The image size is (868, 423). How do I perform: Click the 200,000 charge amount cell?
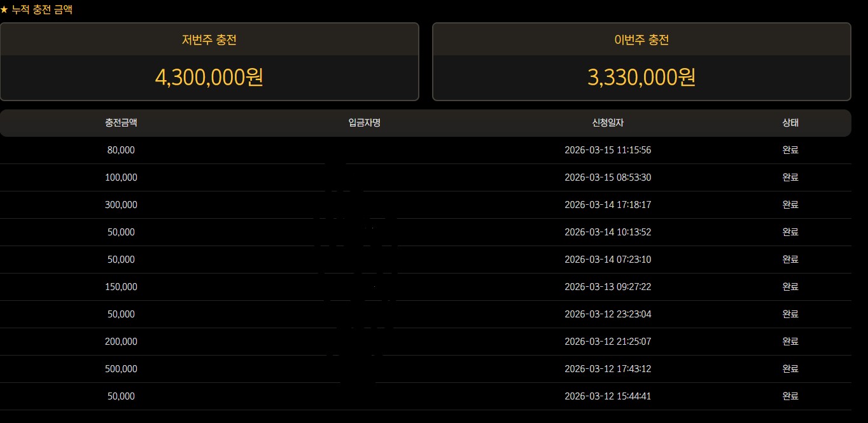121,342
